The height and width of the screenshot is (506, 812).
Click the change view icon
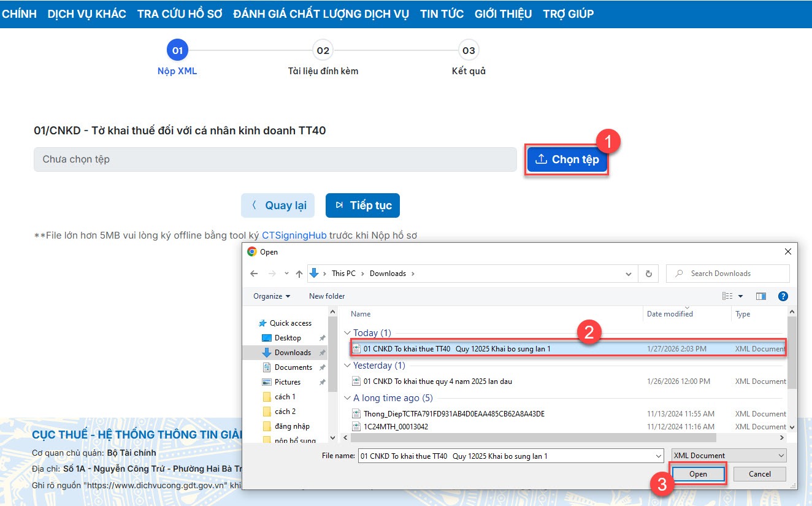pos(728,296)
